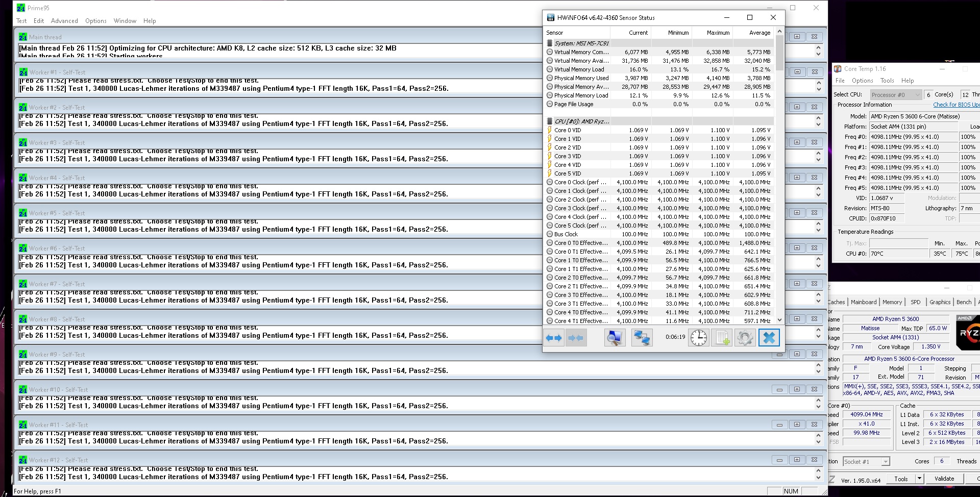Click the Worker #12 - Self-Test window icon
The image size is (980, 497).
pos(23,460)
